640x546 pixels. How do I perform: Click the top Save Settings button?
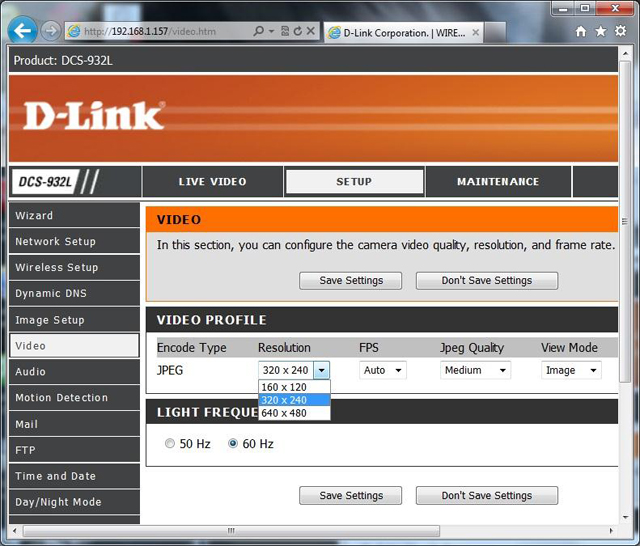[351, 281]
